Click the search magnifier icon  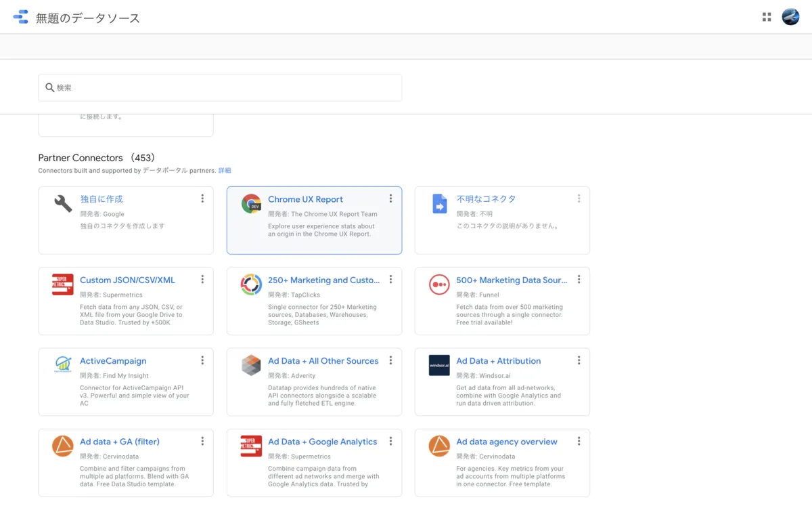[x=49, y=87]
